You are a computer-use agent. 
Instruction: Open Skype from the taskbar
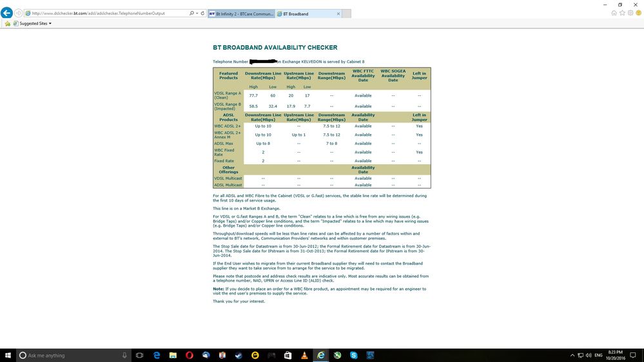coord(354,356)
